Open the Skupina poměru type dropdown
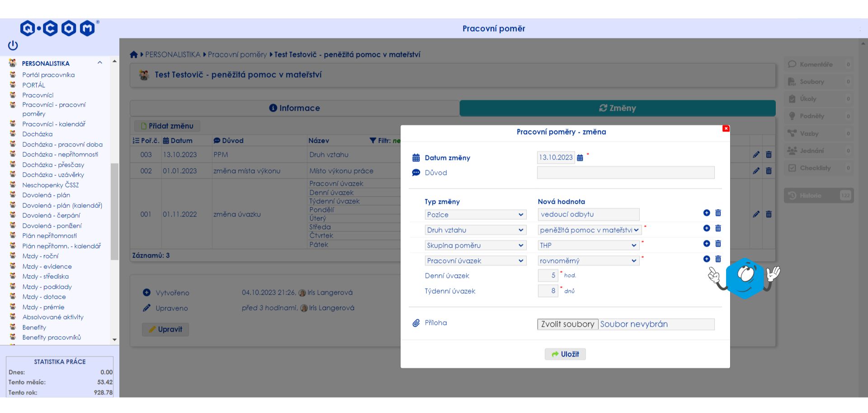 (x=476, y=245)
